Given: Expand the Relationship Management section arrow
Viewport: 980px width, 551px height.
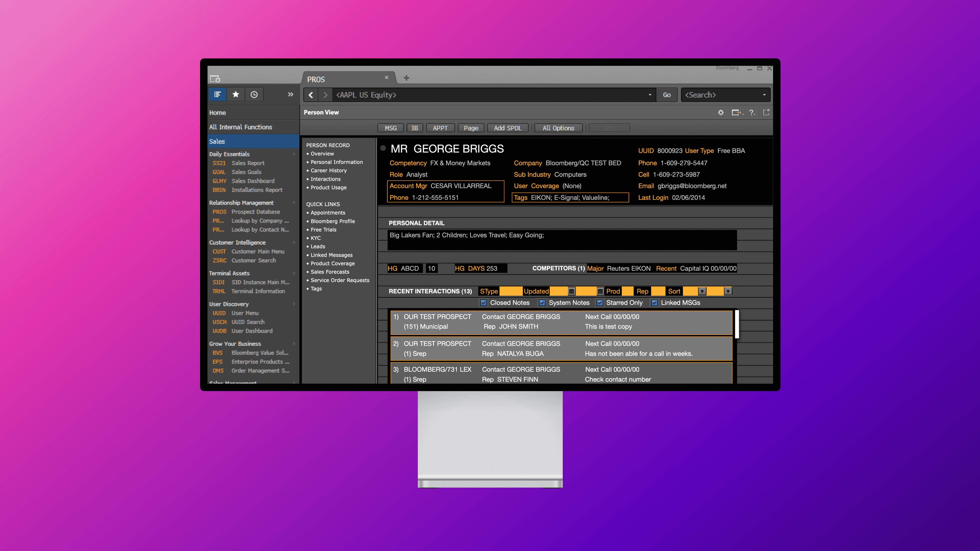Looking at the screenshot, I should pyautogui.click(x=294, y=203).
